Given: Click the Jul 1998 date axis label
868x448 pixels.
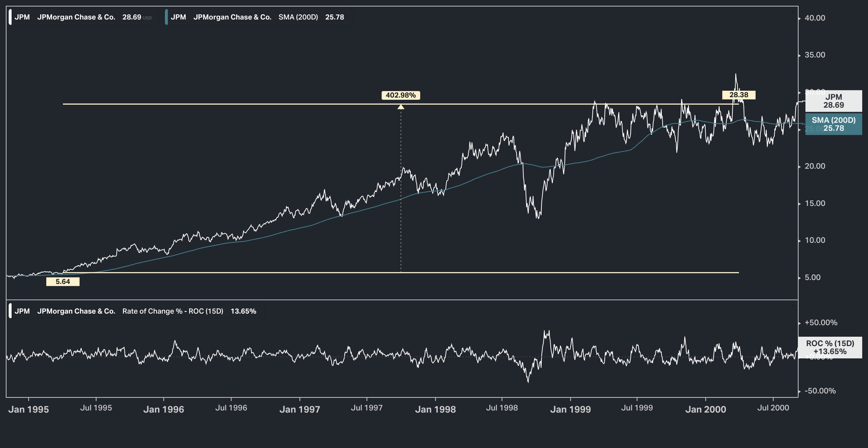Looking at the screenshot, I should pyautogui.click(x=502, y=408).
